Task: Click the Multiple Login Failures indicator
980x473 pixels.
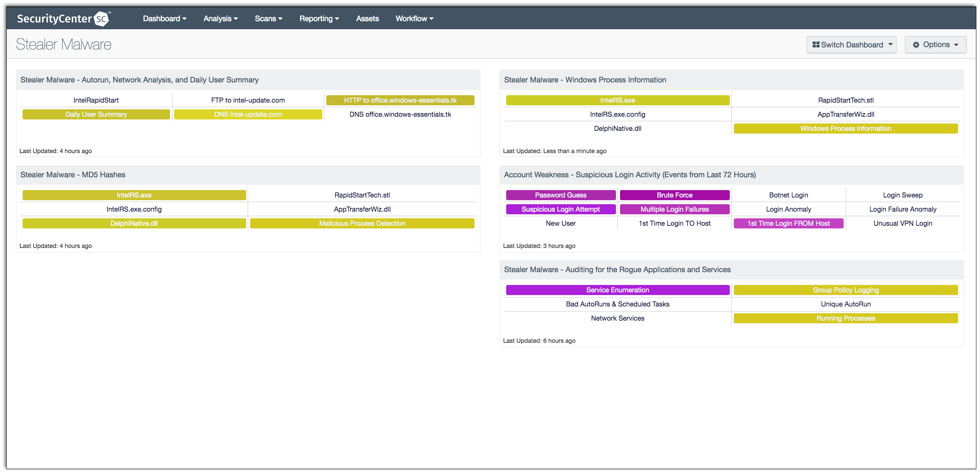Action: [675, 209]
